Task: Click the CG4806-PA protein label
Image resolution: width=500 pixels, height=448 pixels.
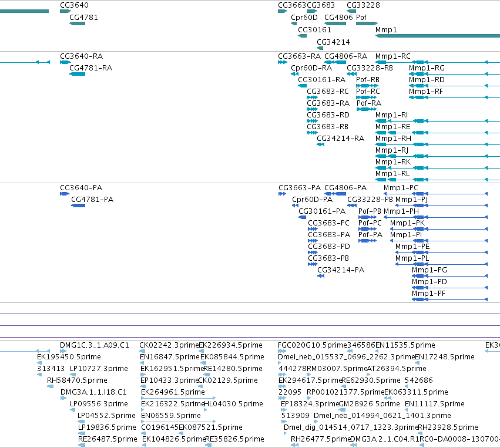Action: [x=345, y=188]
